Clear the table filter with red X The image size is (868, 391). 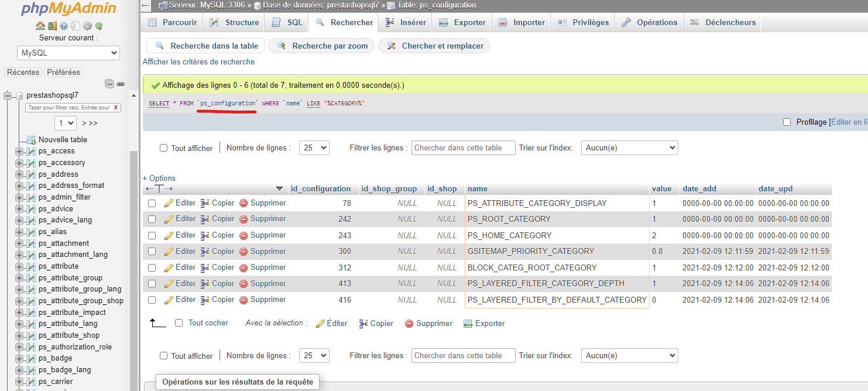click(x=116, y=108)
